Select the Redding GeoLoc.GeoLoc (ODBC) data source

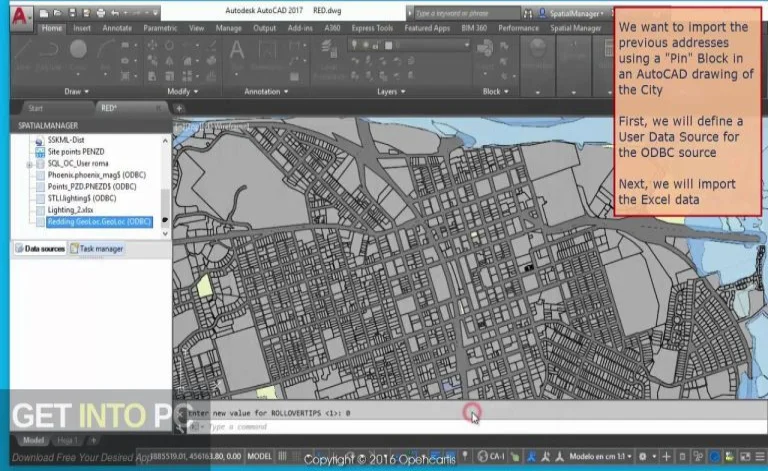pos(99,222)
